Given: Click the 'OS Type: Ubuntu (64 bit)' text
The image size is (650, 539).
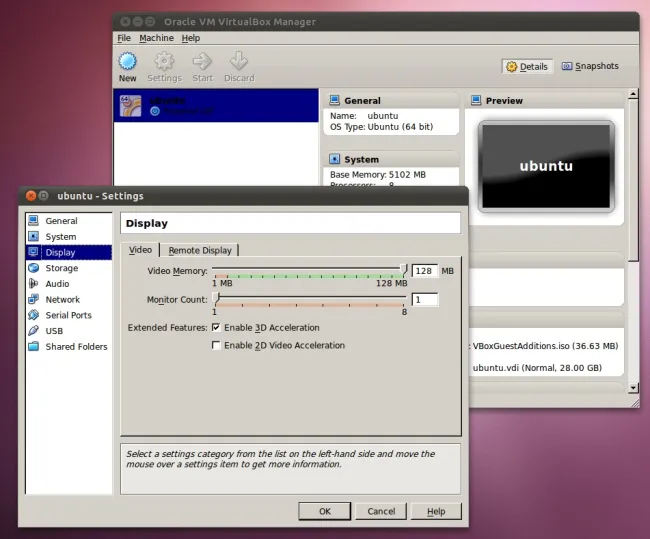Looking at the screenshot, I should tap(381, 127).
